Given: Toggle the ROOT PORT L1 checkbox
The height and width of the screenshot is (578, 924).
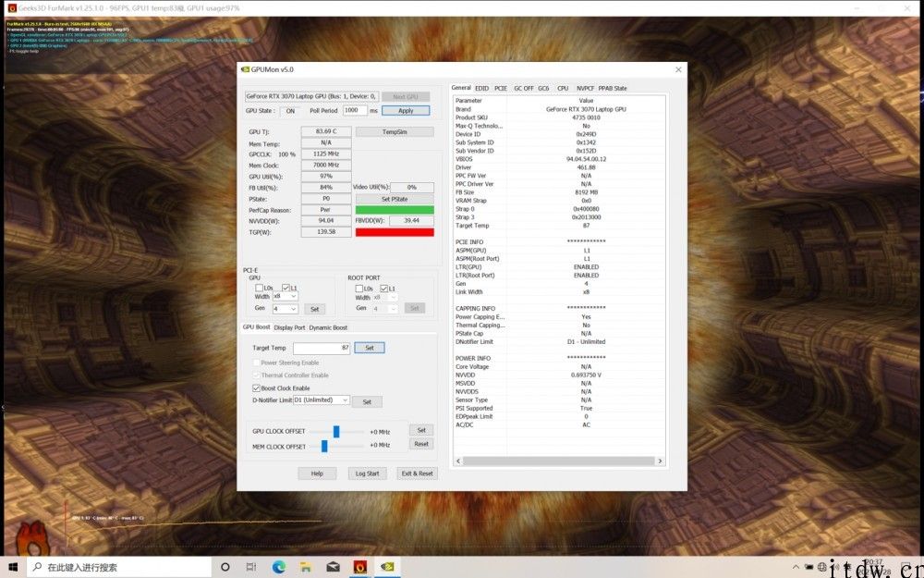Looking at the screenshot, I should 384,289.
